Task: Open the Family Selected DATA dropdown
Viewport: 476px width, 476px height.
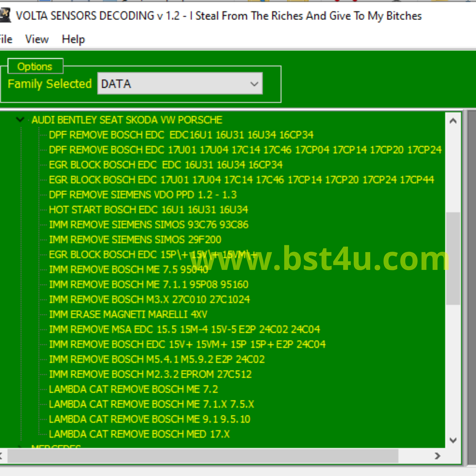Action: [180, 84]
